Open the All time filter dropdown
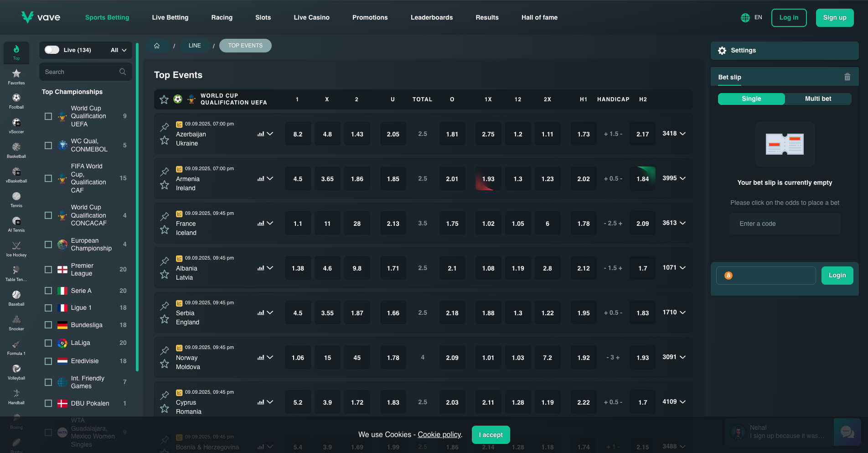This screenshot has height=453, width=868. click(119, 50)
